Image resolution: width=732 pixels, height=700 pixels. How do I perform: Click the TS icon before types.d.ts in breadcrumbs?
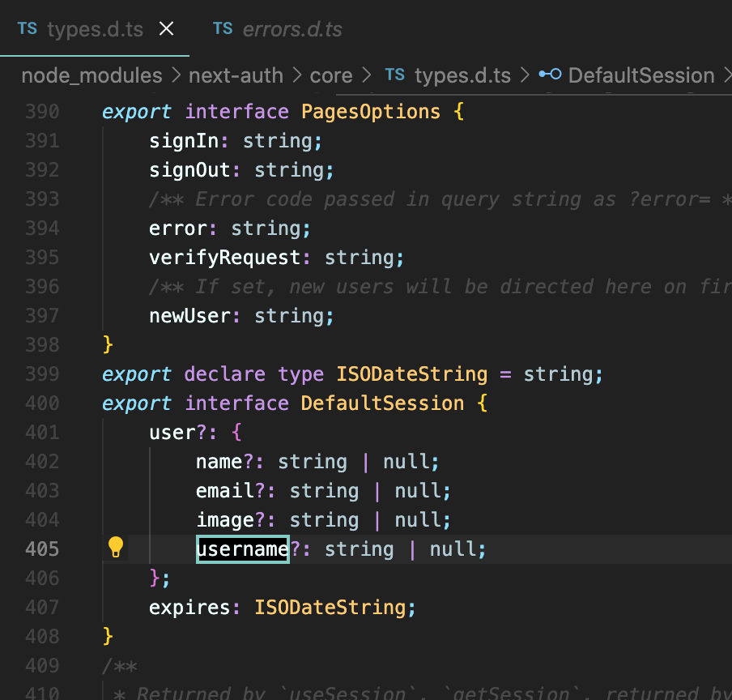394,75
